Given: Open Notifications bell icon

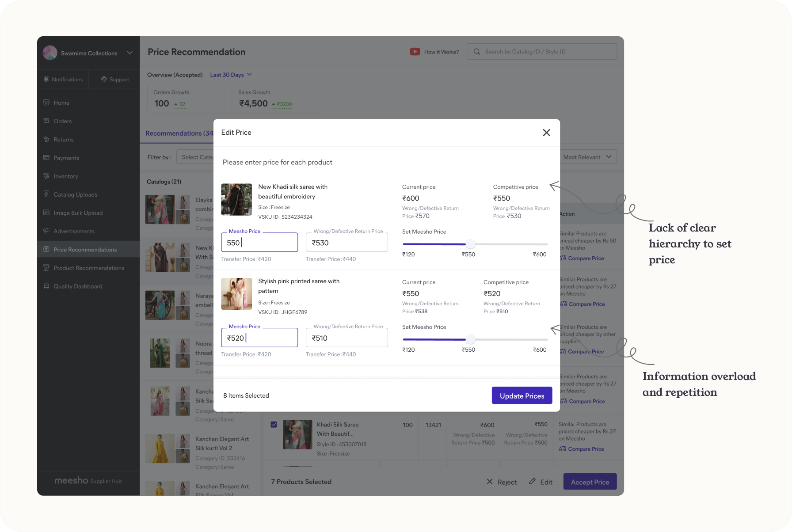Looking at the screenshot, I should [46, 79].
